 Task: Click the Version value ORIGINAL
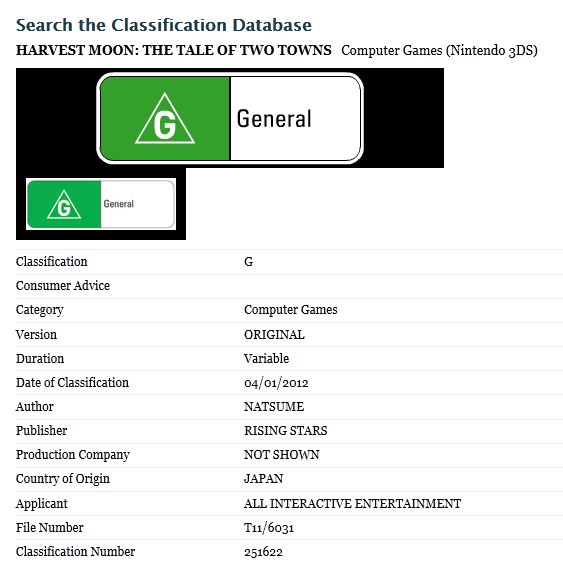(x=274, y=334)
